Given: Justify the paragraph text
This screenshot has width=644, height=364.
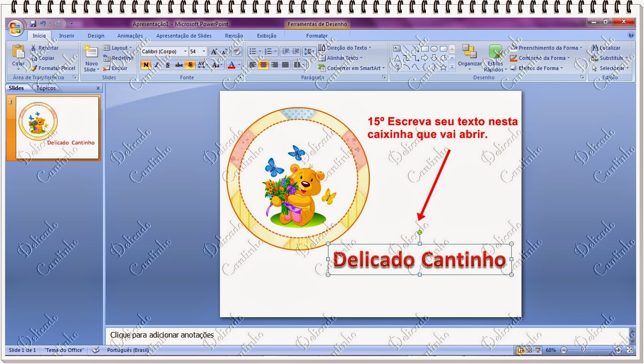Looking at the screenshot, I should click(286, 65).
